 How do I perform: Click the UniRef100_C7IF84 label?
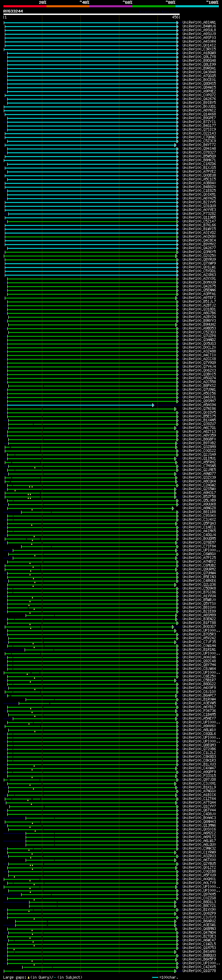[199, 547]
